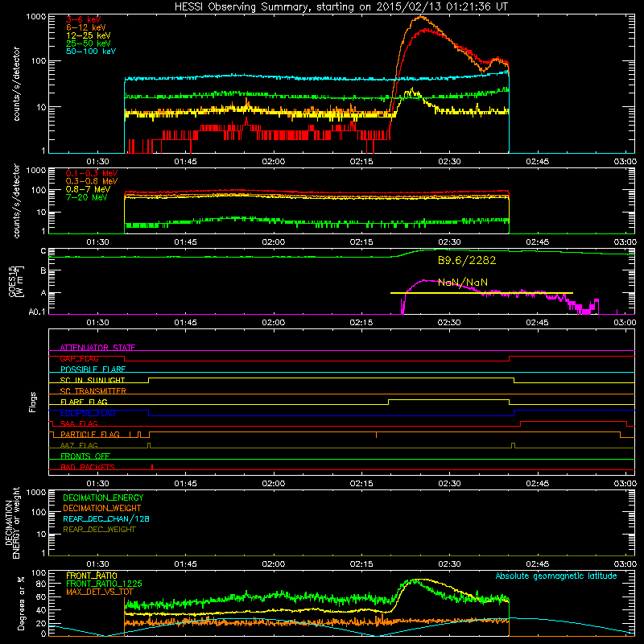Select the SC_TRANSMITTER flag label
The width and height of the screenshot is (644, 644).
coord(93,391)
